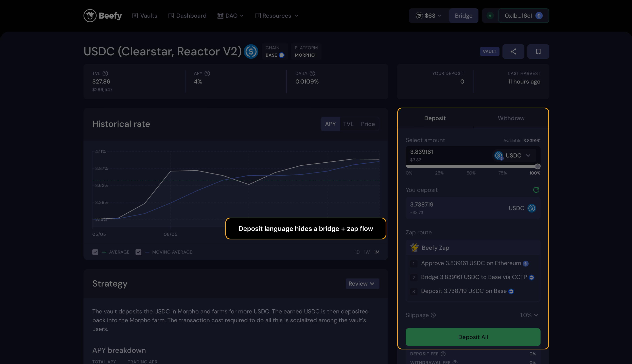Screen dimensions: 632x364
Task: Click the Ethereum icon in wallet address button
Action: [539, 16]
